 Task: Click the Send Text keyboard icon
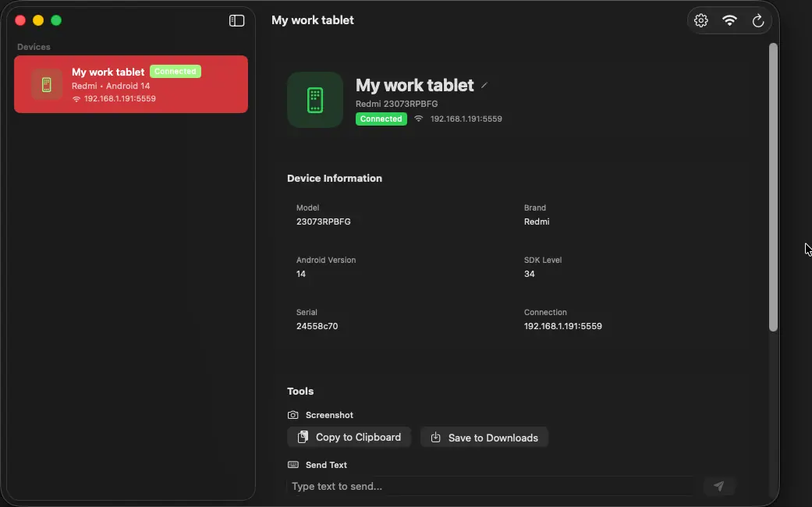pyautogui.click(x=293, y=465)
